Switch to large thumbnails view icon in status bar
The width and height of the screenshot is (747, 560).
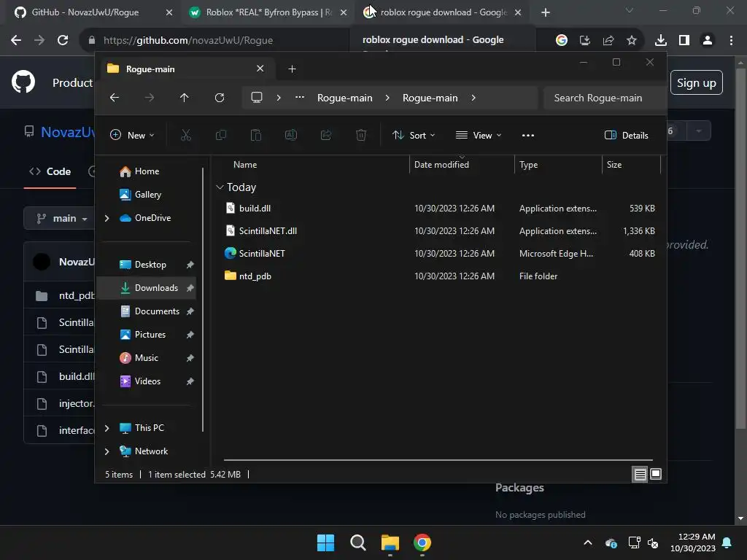[656, 474]
